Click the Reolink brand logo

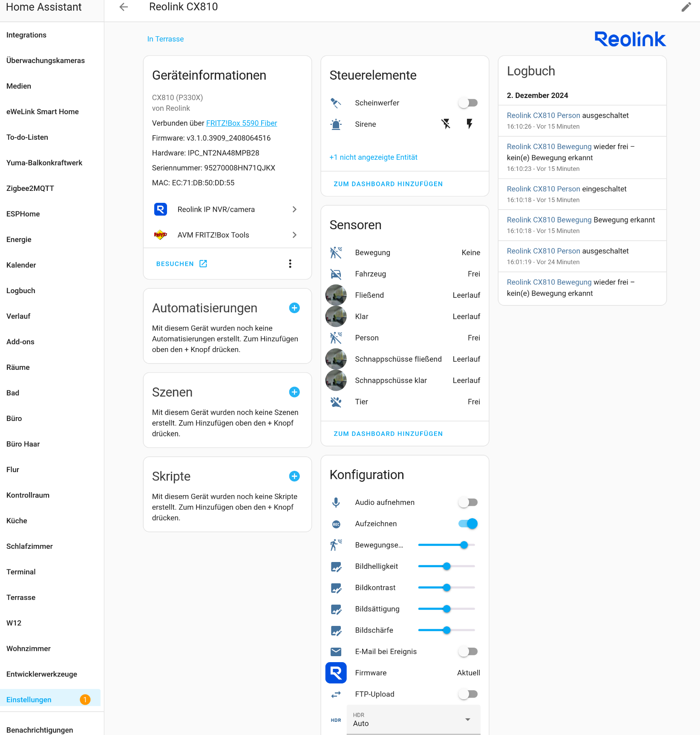pyautogui.click(x=630, y=39)
